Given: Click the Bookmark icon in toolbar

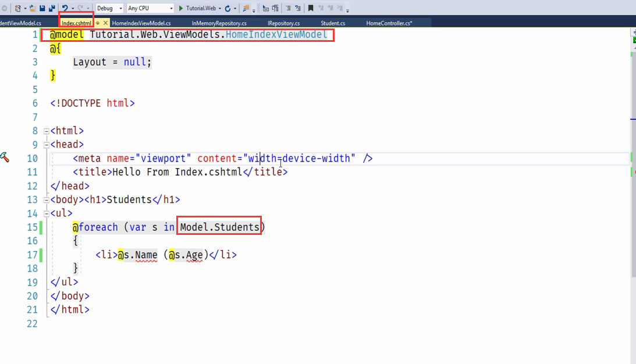Looking at the screenshot, I should pos(311,8).
